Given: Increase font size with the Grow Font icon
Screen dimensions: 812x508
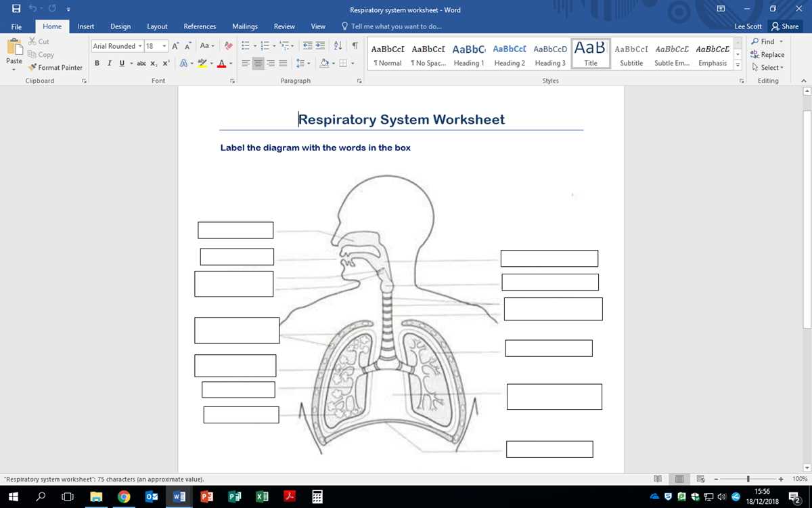Looking at the screenshot, I should [x=175, y=46].
